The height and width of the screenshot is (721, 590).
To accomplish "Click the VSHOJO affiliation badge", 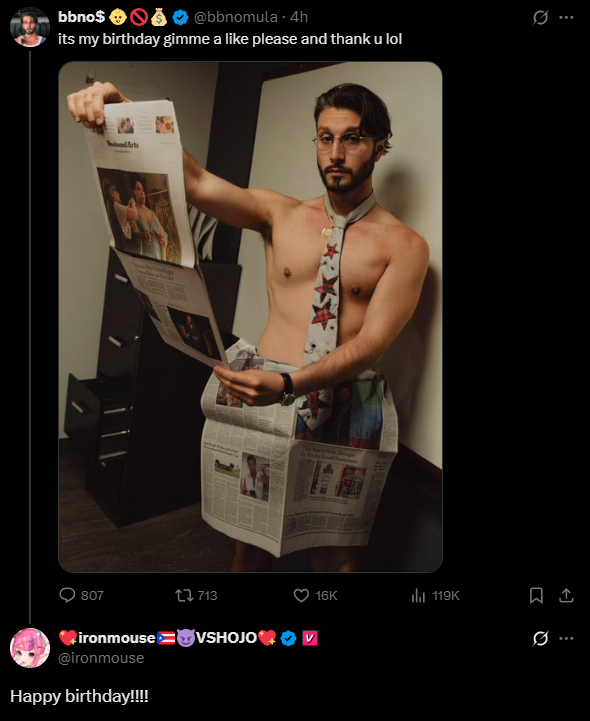I will tap(309, 638).
